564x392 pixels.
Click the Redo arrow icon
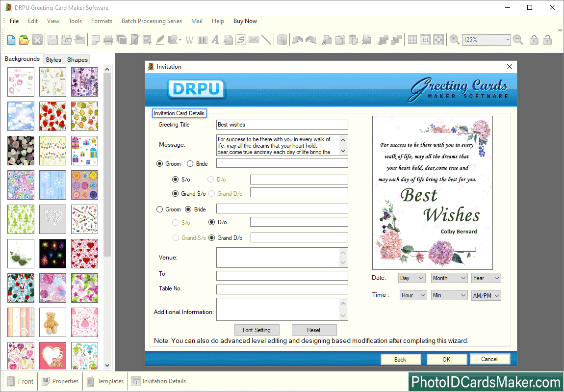pyautogui.click(x=311, y=40)
